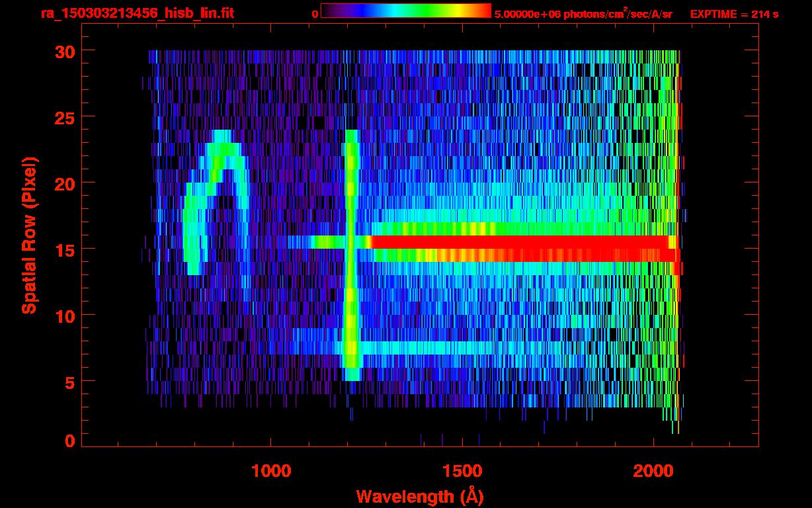Click the x-axis tick label 1500
The width and height of the screenshot is (812, 508).
click(x=462, y=470)
